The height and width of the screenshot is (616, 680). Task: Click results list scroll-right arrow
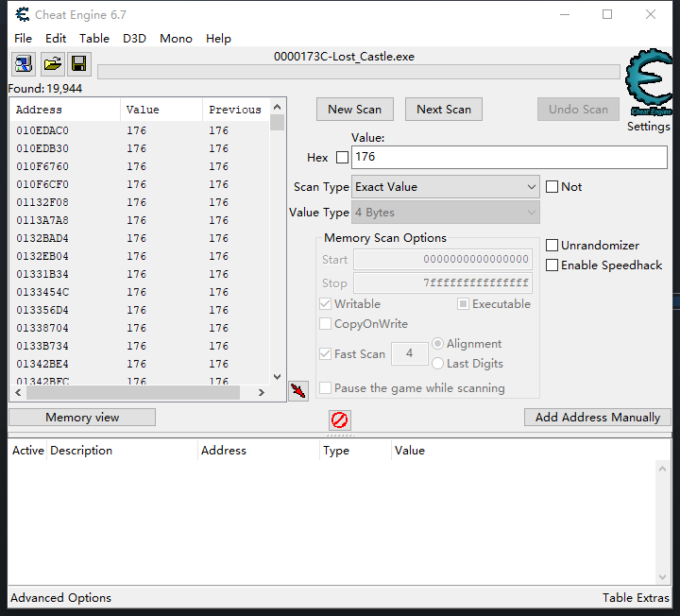261,393
